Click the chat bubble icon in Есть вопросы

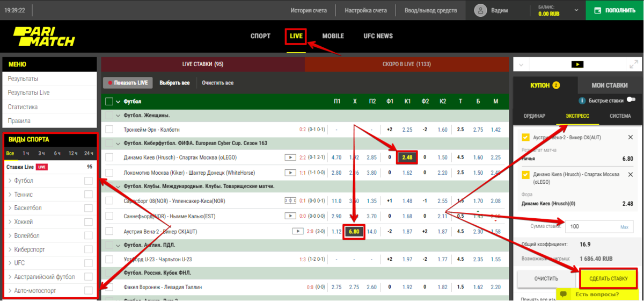[x=565, y=293]
